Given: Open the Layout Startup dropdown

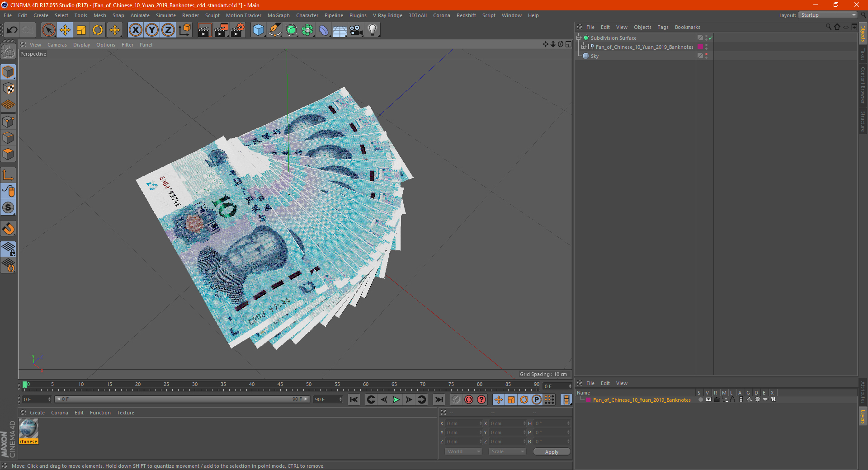Looking at the screenshot, I should pyautogui.click(x=828, y=15).
